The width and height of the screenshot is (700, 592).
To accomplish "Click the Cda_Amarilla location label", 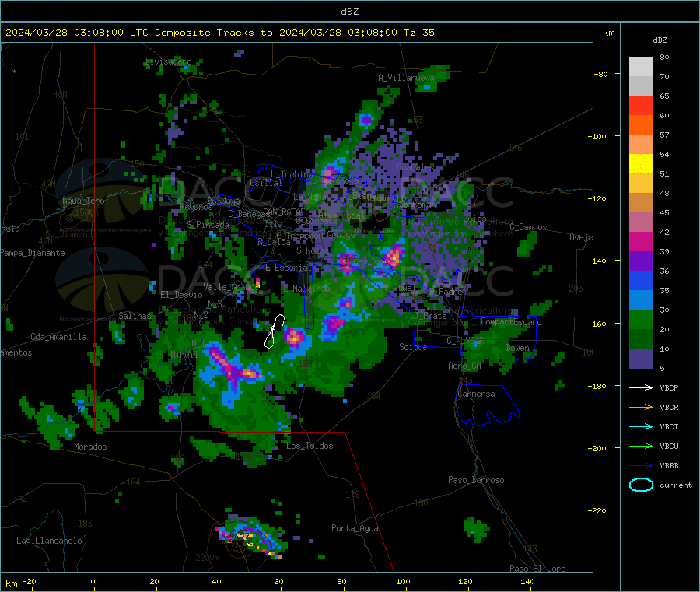I will [59, 337].
